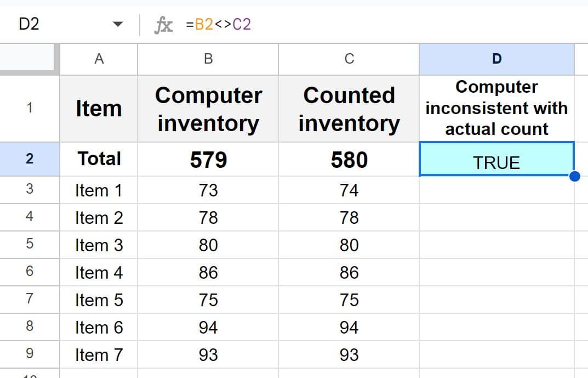Click the TRUE cell in D2

[x=496, y=162]
